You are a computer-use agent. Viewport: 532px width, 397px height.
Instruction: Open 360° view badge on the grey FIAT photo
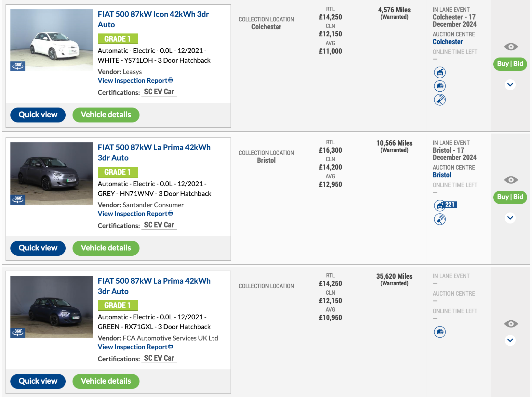[x=18, y=199]
